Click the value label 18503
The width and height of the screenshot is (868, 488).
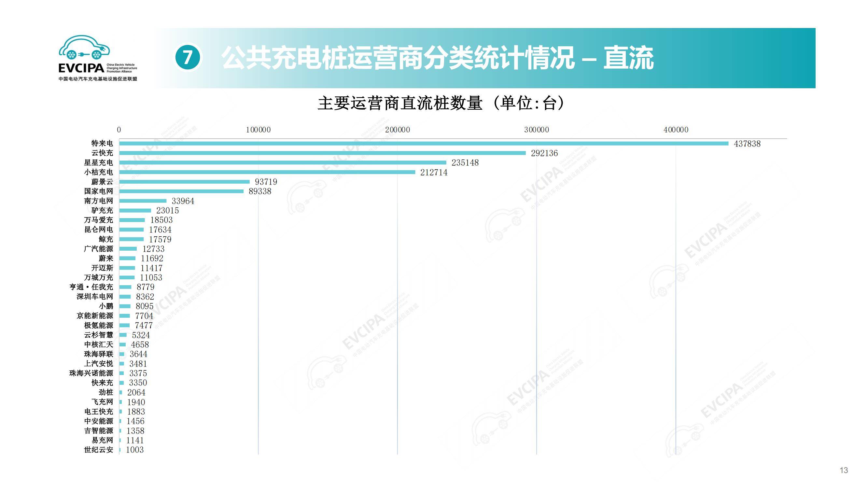(x=161, y=220)
